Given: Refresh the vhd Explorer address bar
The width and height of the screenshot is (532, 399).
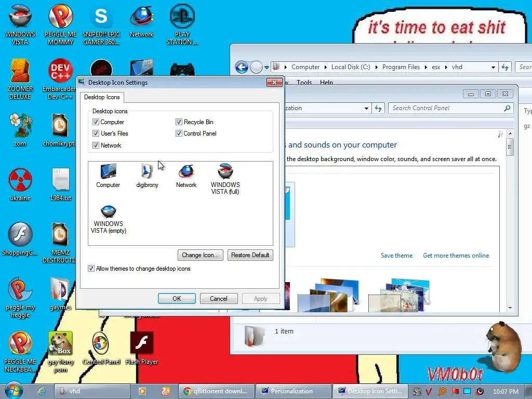Looking at the screenshot, I should [505, 67].
